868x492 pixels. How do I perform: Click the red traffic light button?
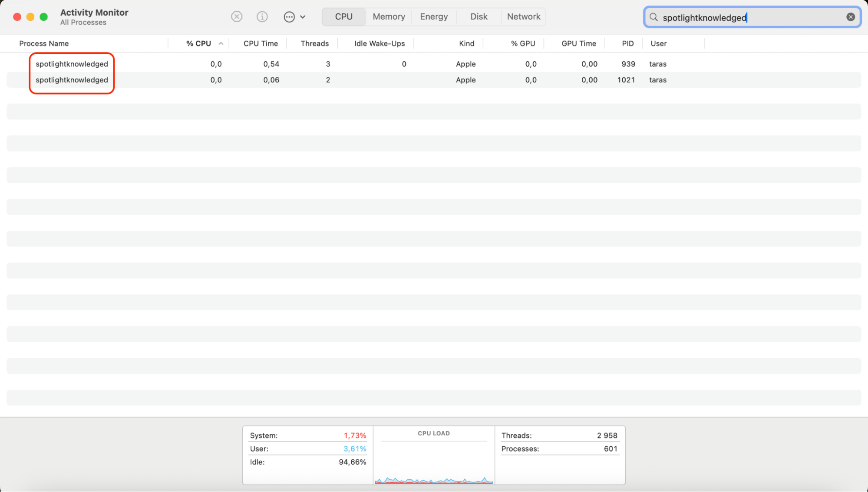[x=17, y=17]
